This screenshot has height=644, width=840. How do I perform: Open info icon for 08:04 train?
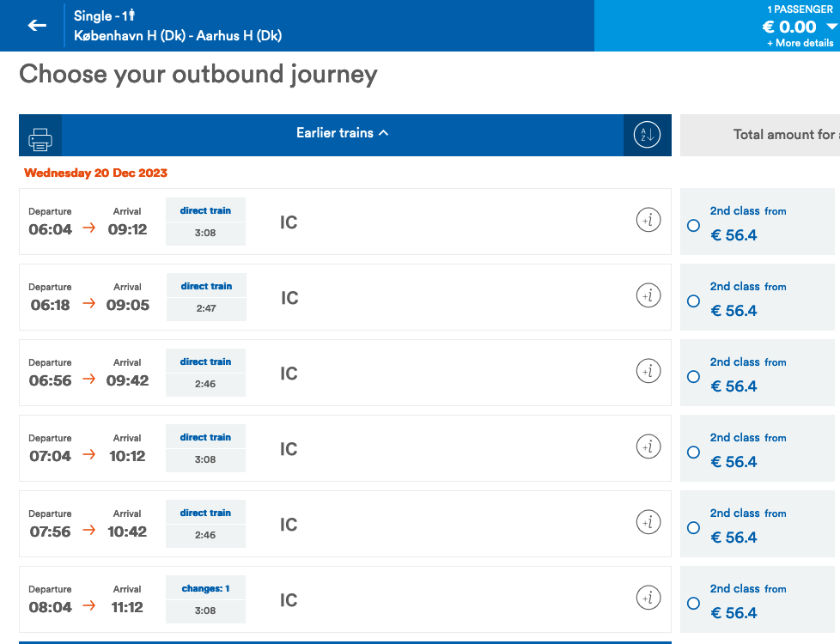(x=648, y=598)
